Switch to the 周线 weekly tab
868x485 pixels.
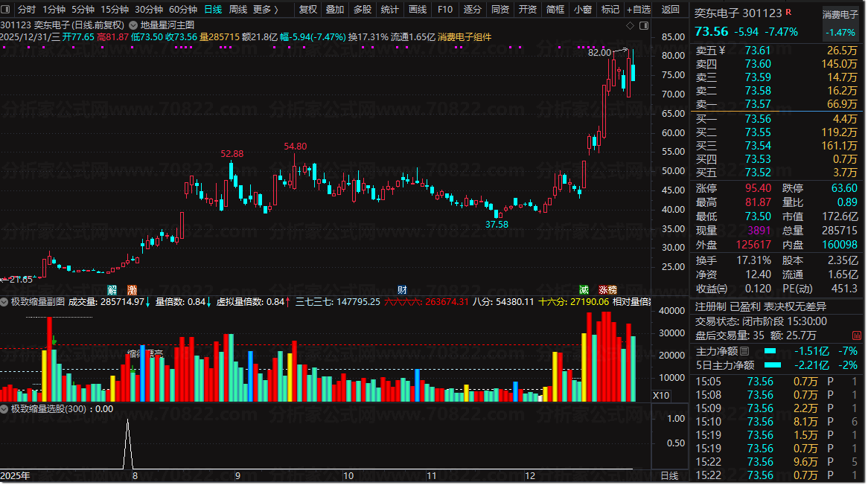pyautogui.click(x=237, y=10)
